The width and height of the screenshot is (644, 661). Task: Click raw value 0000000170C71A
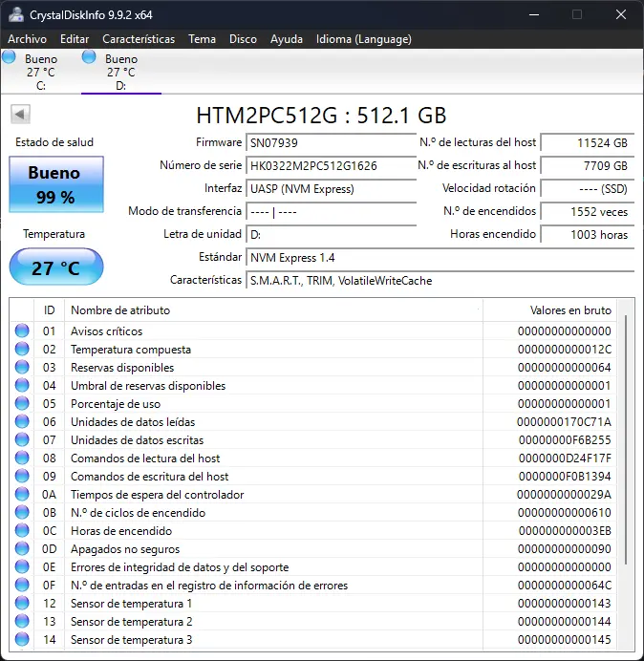[564, 422]
